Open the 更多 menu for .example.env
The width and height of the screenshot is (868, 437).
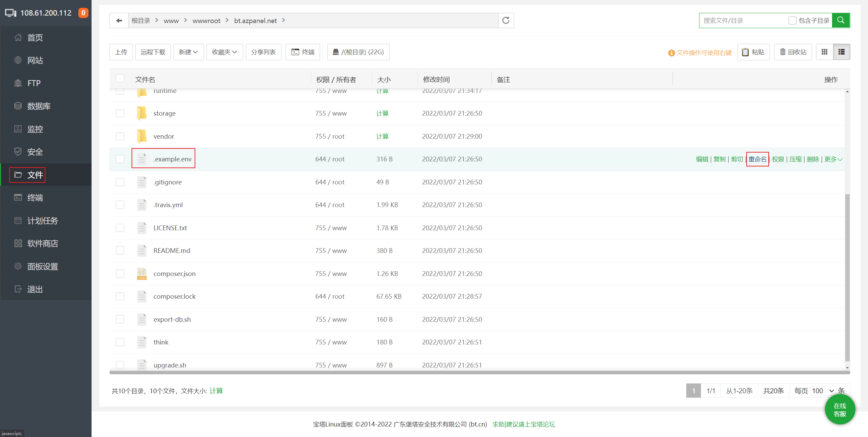click(833, 159)
